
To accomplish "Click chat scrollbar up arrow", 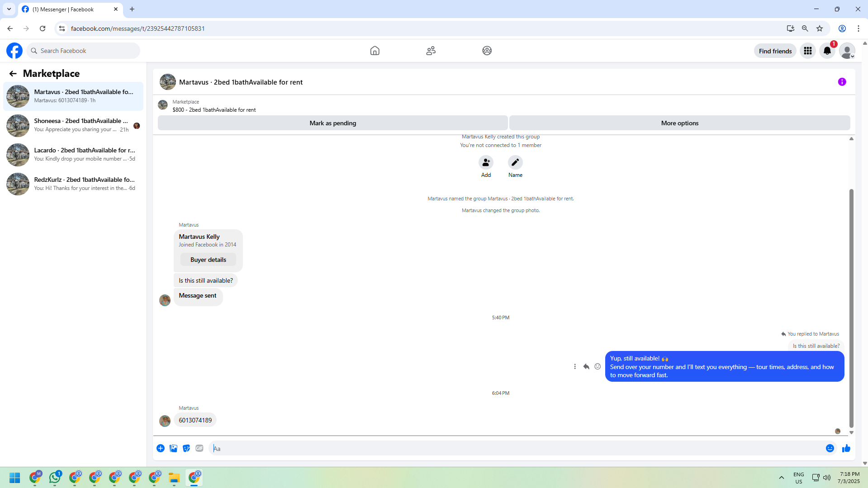I will tap(851, 139).
